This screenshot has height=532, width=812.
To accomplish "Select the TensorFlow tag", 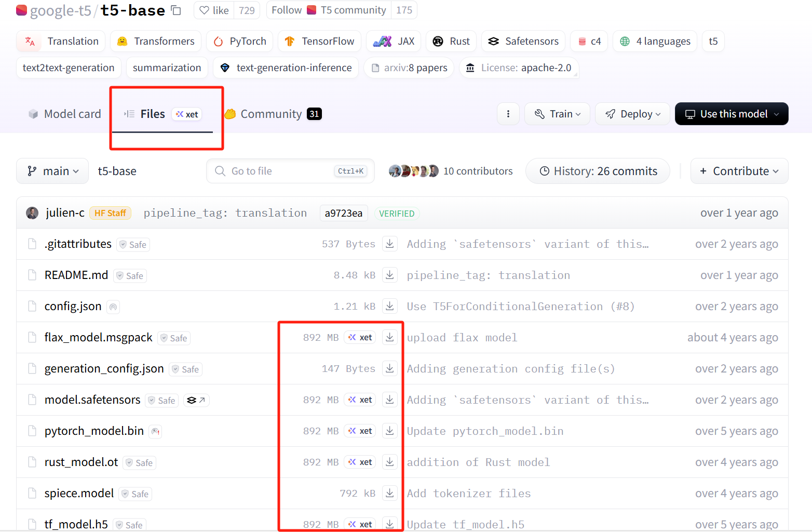I will coord(319,41).
